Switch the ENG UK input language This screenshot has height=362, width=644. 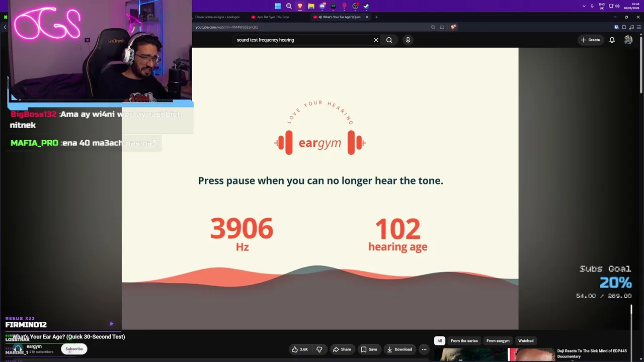coord(602,6)
